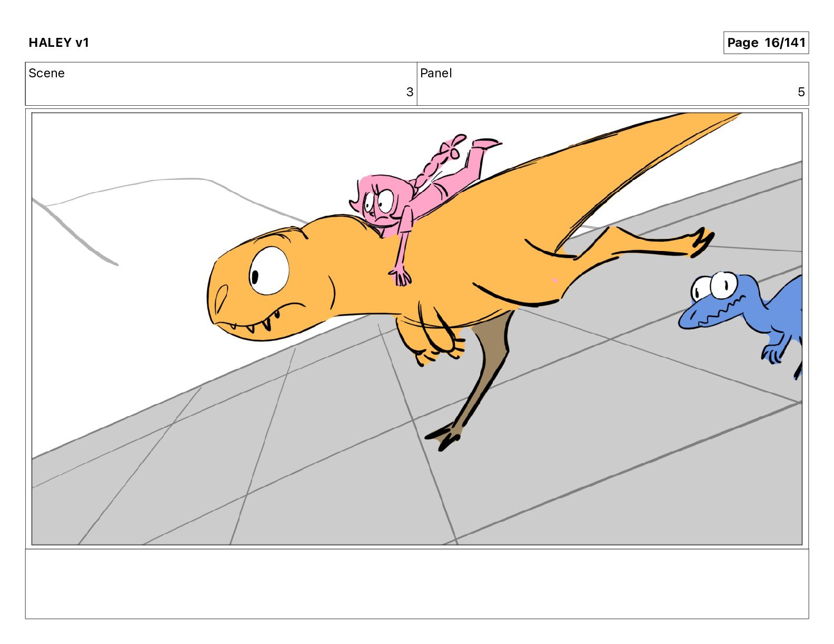
Task: Click the panel number '5'
Action: (801, 92)
